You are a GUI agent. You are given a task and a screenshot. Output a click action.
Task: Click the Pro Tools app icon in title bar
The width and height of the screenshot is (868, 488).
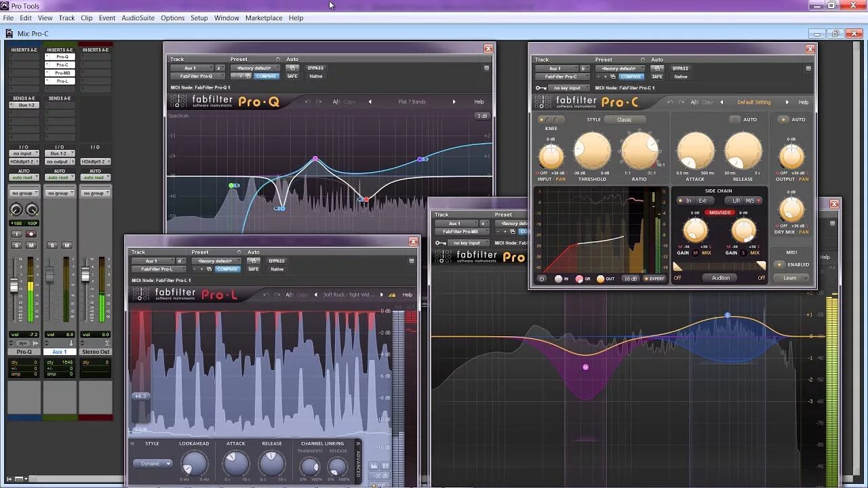5,6
